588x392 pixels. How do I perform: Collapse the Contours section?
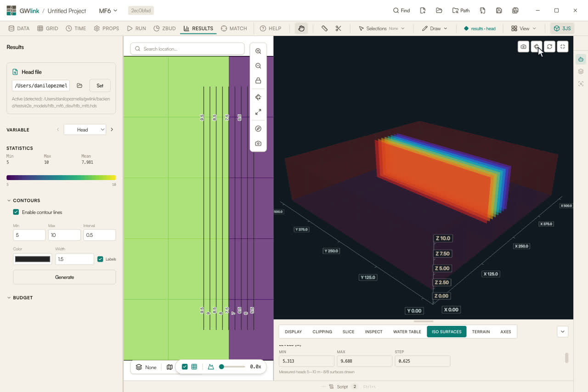pos(23,201)
